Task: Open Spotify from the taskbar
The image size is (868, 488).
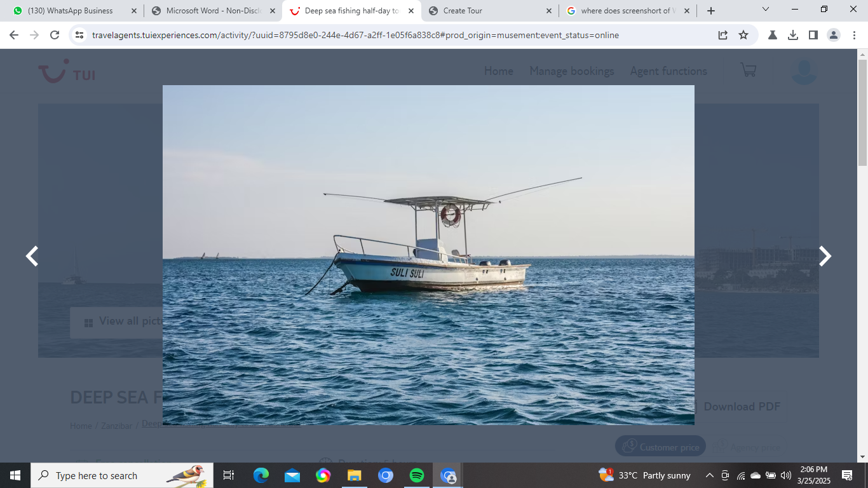Action: coord(417,475)
